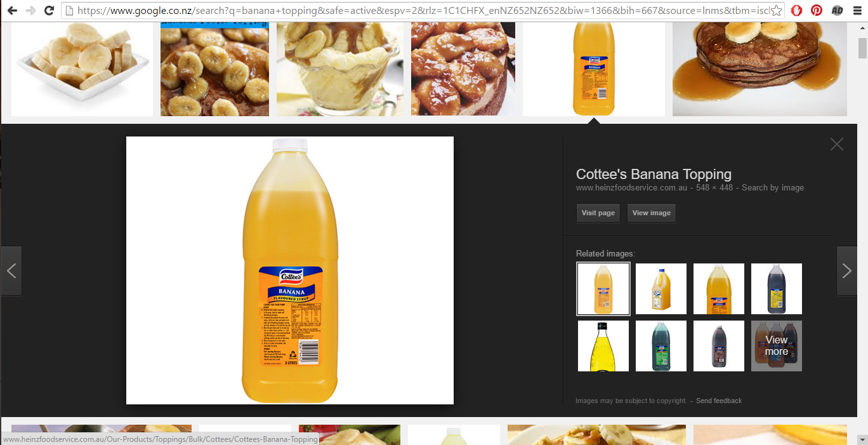Go forward with the browser forward arrow
868x445 pixels.
pos(30,10)
